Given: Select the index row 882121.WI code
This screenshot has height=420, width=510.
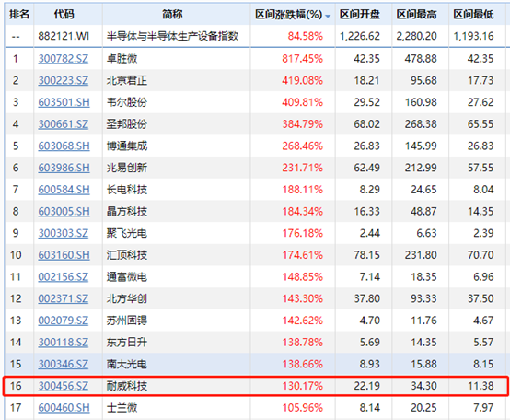Looking at the screenshot, I should (64, 36).
